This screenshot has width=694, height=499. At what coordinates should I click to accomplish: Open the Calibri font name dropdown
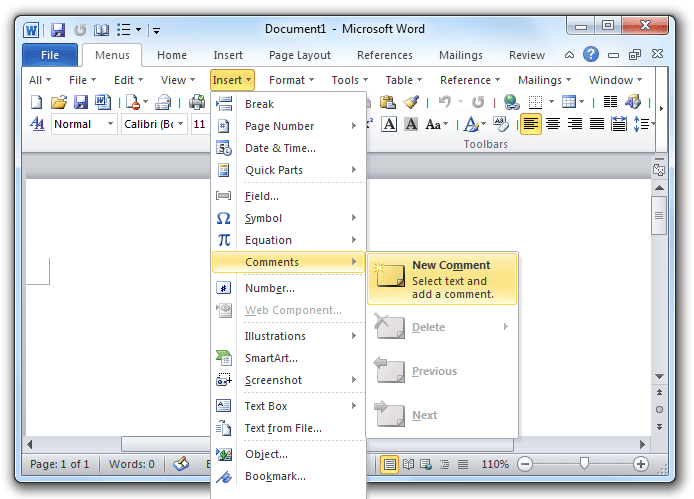tap(181, 124)
